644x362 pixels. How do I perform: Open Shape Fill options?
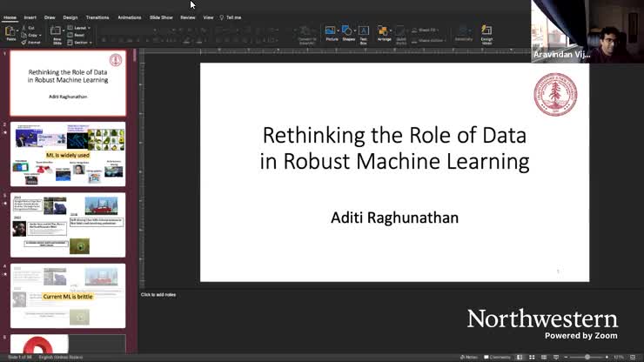point(425,30)
